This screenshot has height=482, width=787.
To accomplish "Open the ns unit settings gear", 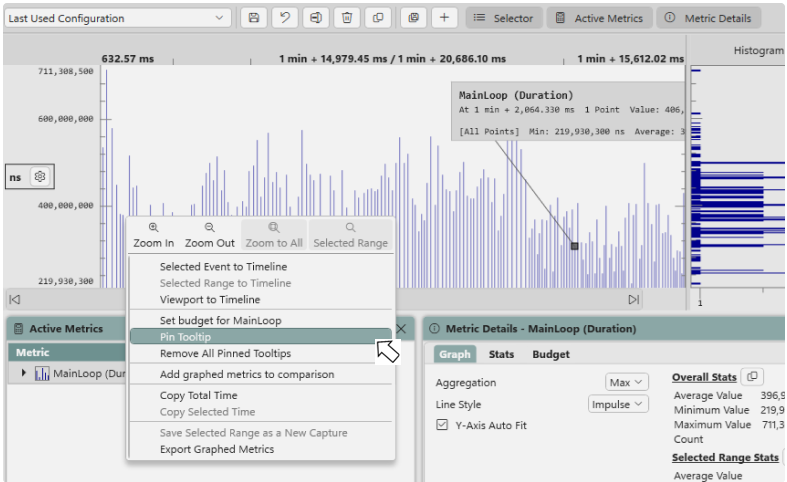I will pyautogui.click(x=40, y=177).
